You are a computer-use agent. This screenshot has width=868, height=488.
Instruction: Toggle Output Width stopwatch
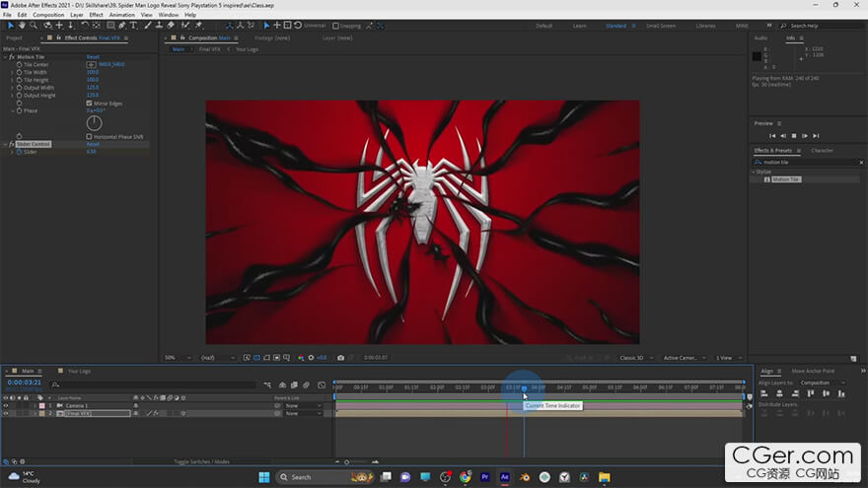point(20,88)
